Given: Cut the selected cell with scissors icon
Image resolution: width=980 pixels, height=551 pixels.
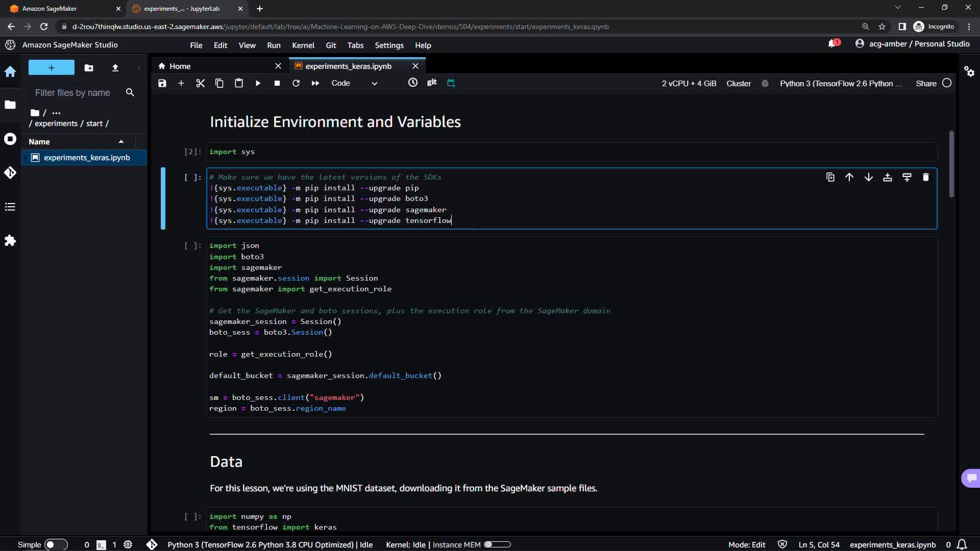Looking at the screenshot, I should click(200, 83).
